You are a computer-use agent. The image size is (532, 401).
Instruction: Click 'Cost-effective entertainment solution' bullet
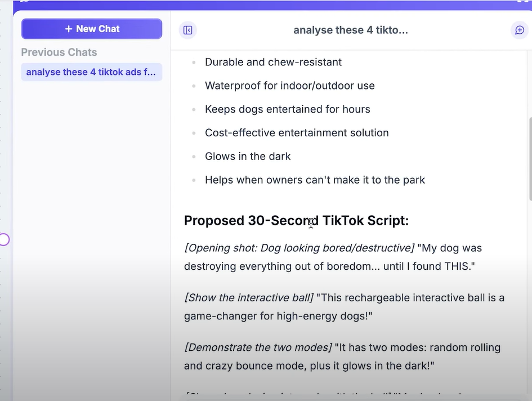[297, 133]
